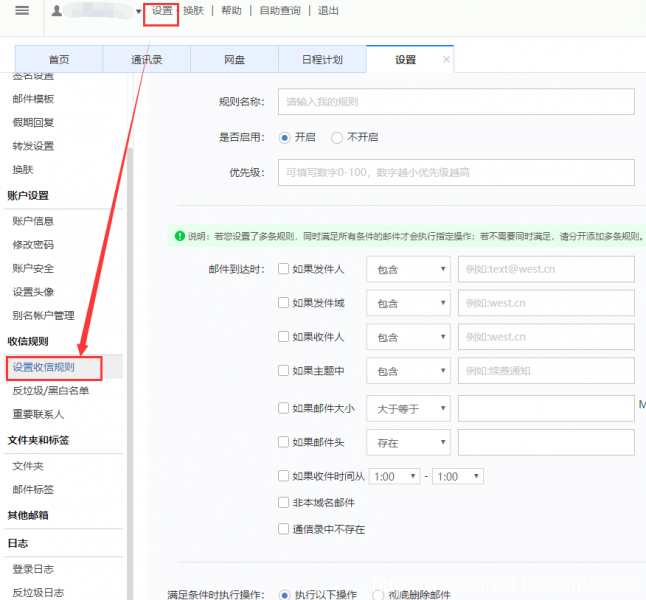Click the mail size value field

coord(546,408)
